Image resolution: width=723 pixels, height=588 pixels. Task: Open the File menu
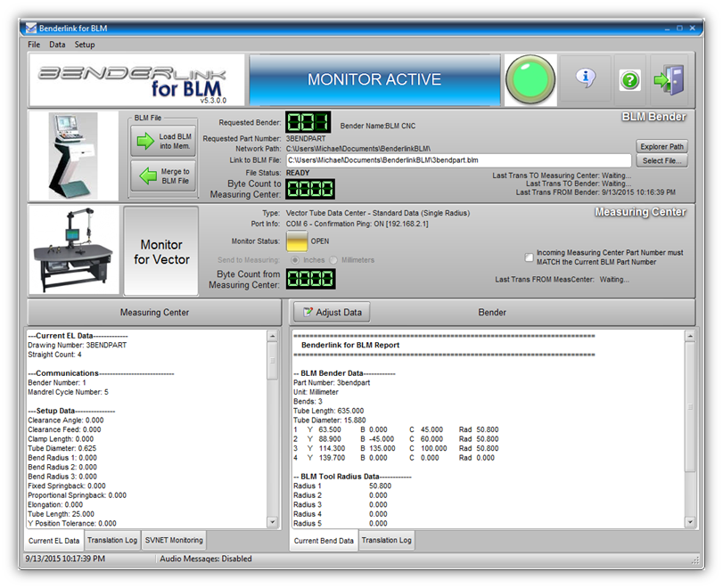34,44
